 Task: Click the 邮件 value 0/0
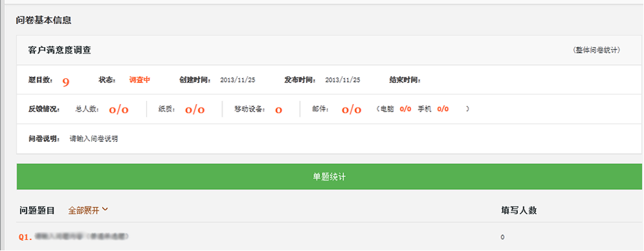click(x=352, y=109)
